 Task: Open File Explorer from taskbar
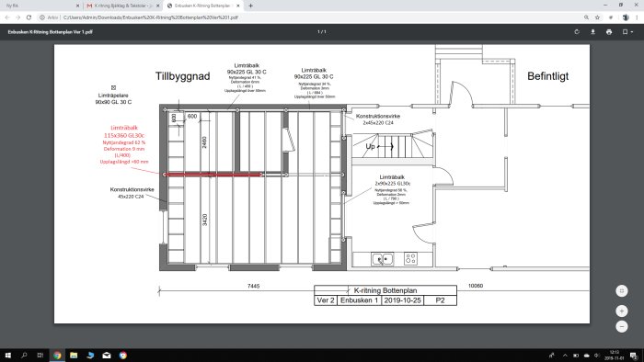tap(74, 355)
